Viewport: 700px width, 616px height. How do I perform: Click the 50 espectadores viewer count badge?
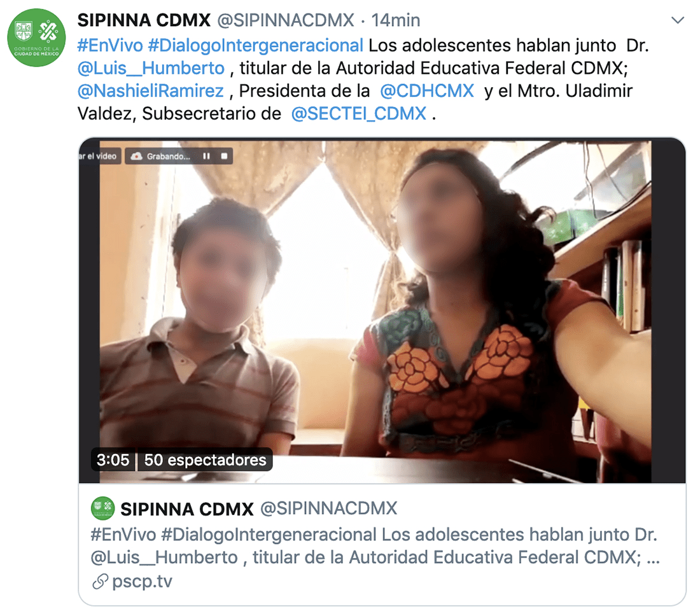point(205,459)
